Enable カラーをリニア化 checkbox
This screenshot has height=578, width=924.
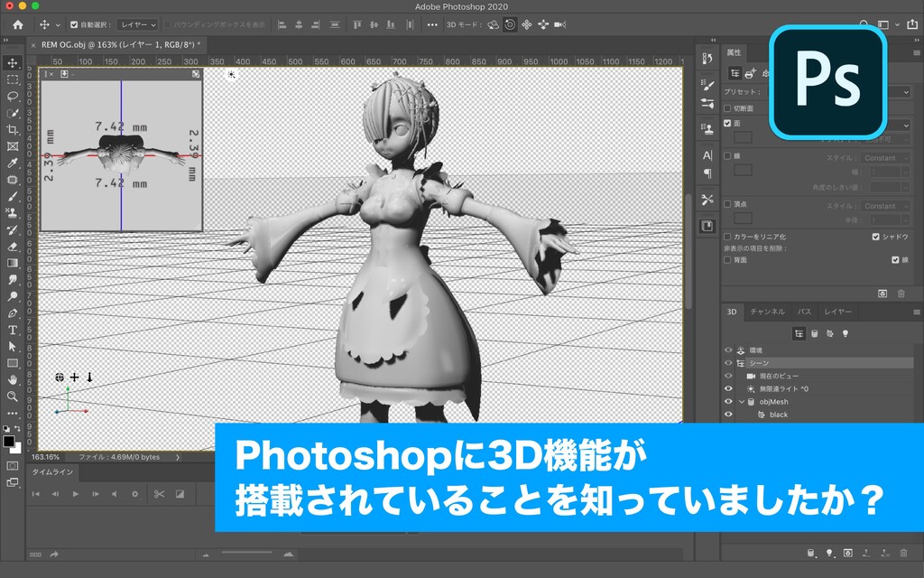tap(727, 237)
